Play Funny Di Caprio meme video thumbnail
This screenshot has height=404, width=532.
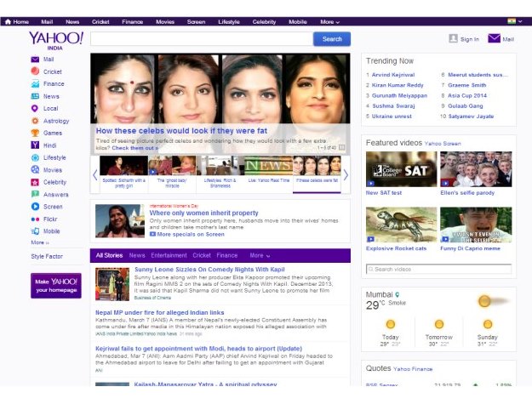476,225
